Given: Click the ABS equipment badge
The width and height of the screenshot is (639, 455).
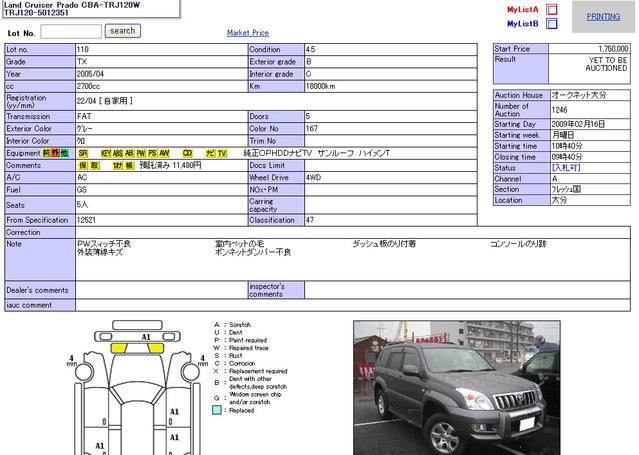Looking at the screenshot, I should point(118,153).
